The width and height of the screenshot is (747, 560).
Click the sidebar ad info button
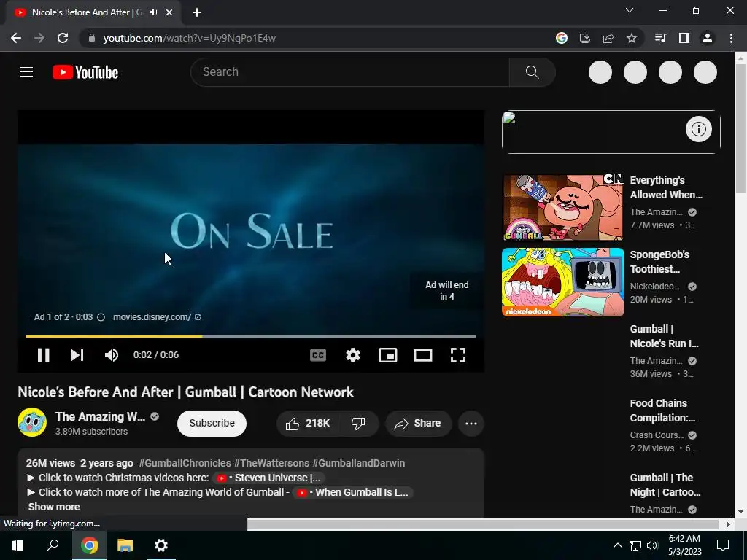698,129
